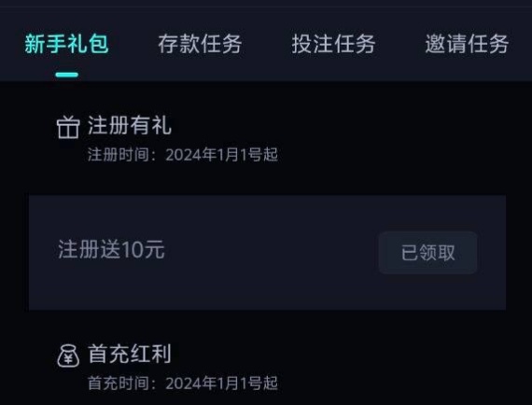
Task: Click the gift box icon beside 注册有礼
Action: click(68, 127)
